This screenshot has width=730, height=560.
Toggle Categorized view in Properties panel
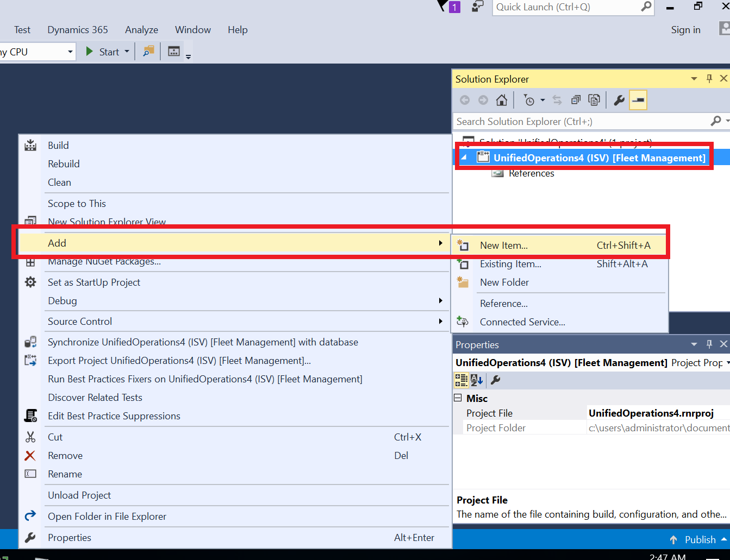(461, 380)
